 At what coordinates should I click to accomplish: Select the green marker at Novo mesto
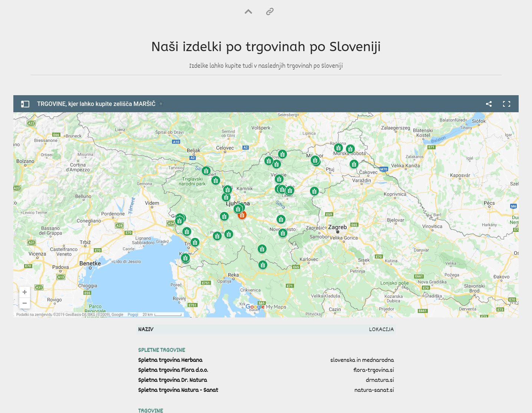[x=283, y=233]
